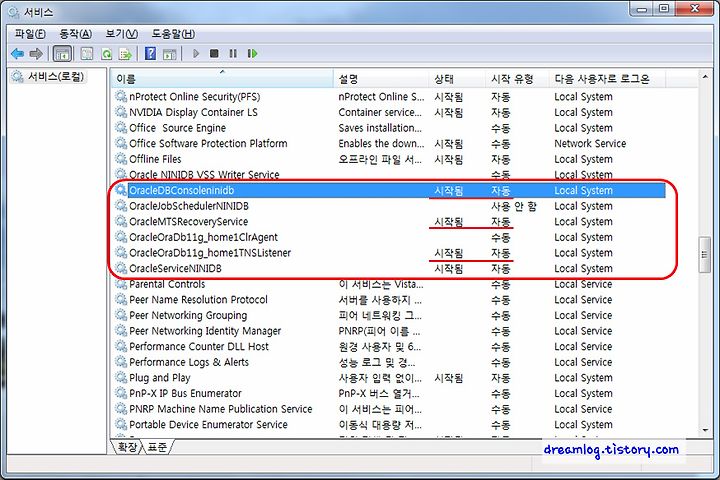Click the gear icon of OracleJobSchedulerNINIDB
720x480 pixels.
pyautogui.click(x=121, y=206)
